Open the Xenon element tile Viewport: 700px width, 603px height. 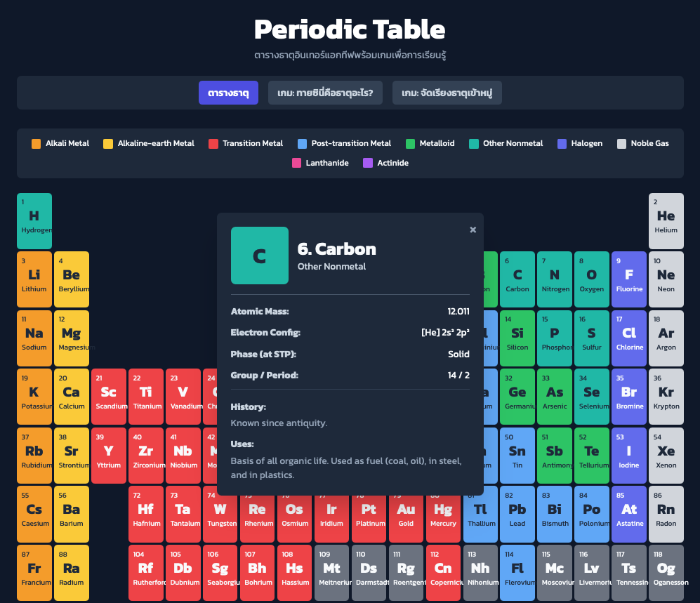[666, 455]
